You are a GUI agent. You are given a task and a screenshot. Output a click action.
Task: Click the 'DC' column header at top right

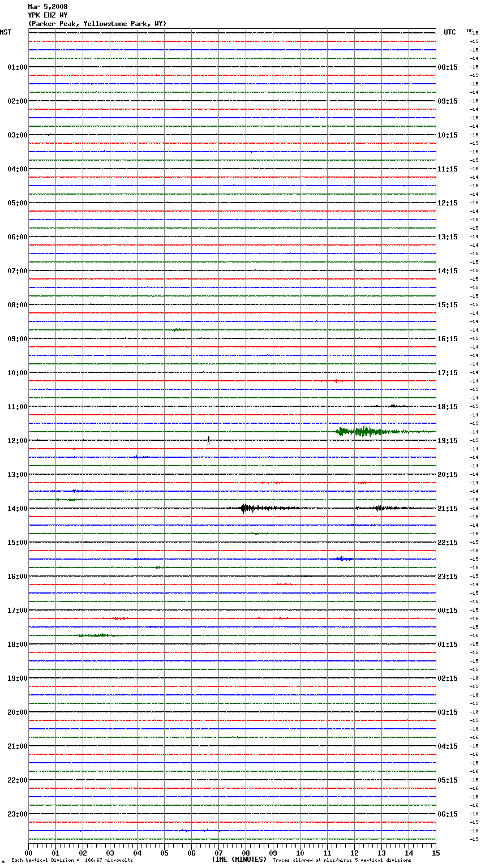coord(470,31)
